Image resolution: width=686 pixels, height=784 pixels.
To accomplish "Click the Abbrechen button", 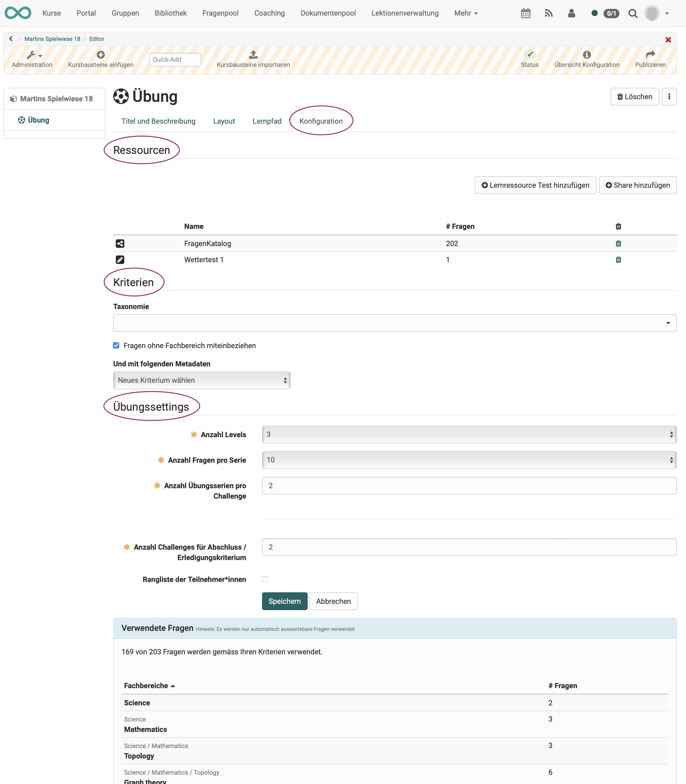I will pos(333,601).
